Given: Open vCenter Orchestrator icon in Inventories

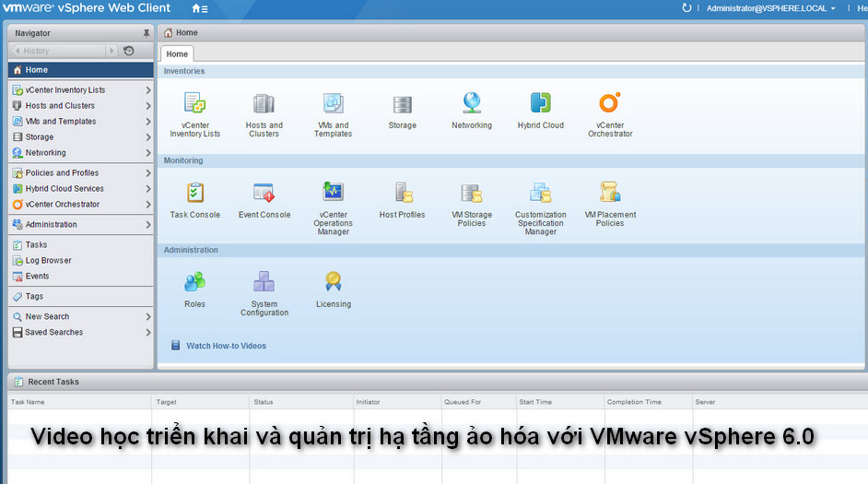Looking at the screenshot, I should [610, 103].
